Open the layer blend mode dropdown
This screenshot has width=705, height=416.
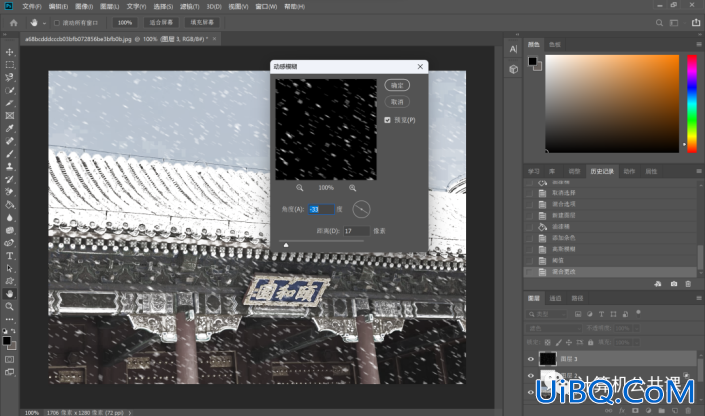[554, 328]
